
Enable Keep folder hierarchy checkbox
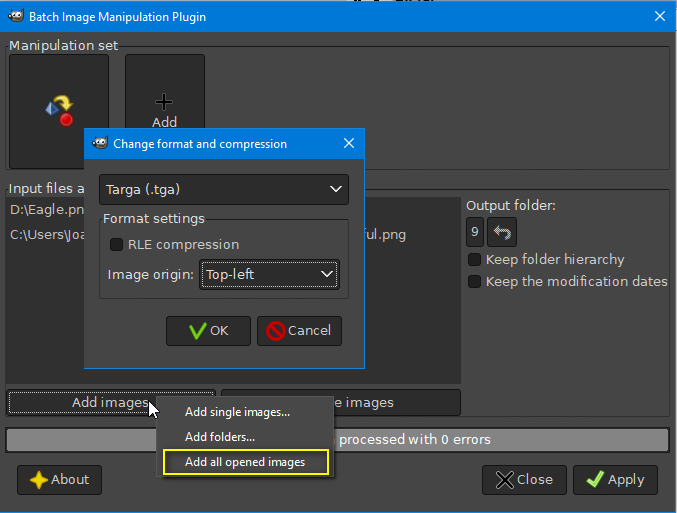pyautogui.click(x=475, y=259)
